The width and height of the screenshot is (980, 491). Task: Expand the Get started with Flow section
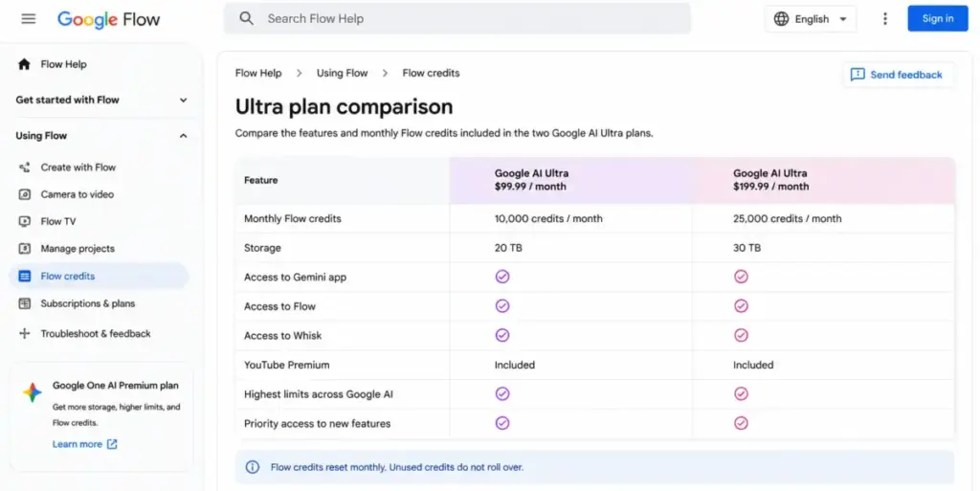coord(101,100)
